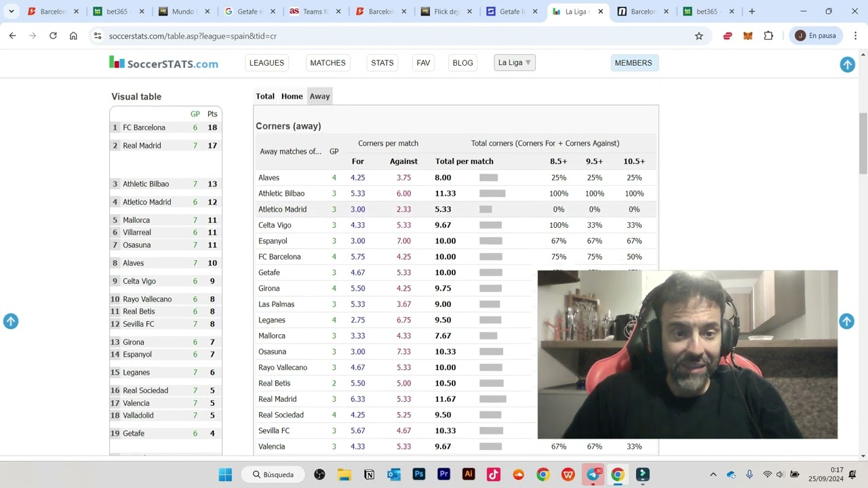The width and height of the screenshot is (868, 488).
Task: Open File Explorer from the taskbar
Action: pos(344,474)
